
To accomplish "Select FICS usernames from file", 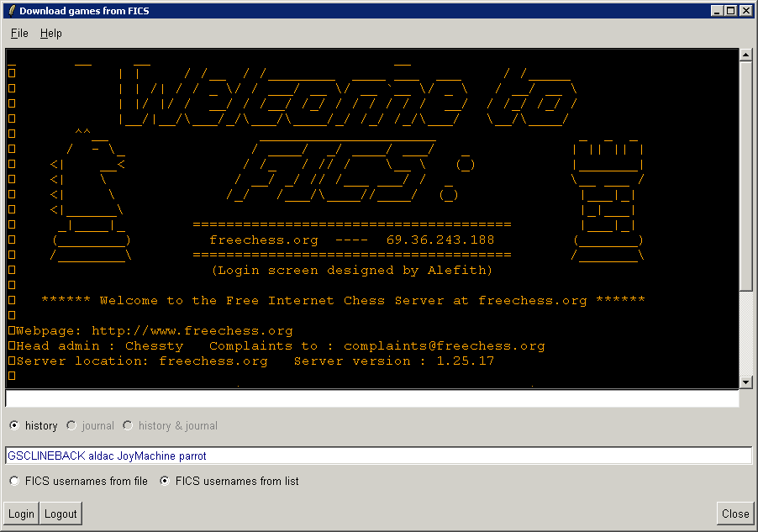I will [x=14, y=482].
